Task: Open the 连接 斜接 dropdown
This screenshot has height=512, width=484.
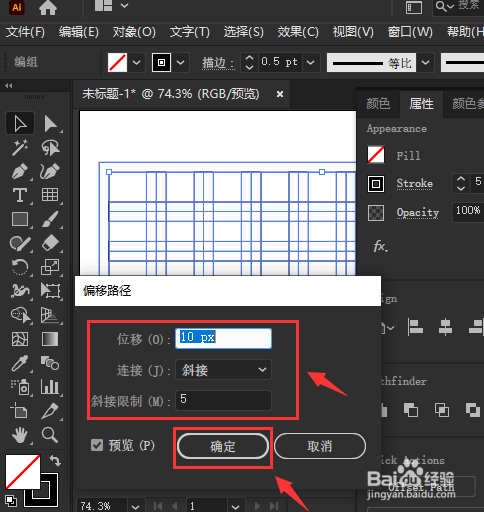Action: (223, 370)
